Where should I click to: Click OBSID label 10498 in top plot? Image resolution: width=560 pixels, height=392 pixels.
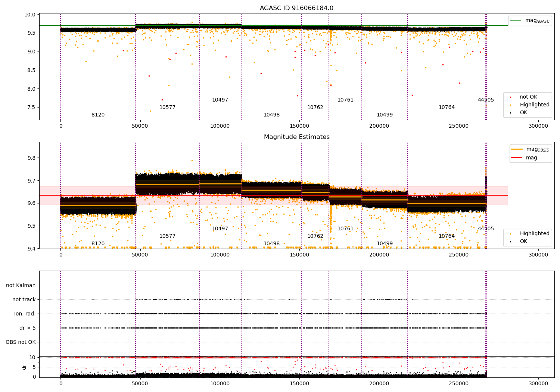(x=271, y=115)
